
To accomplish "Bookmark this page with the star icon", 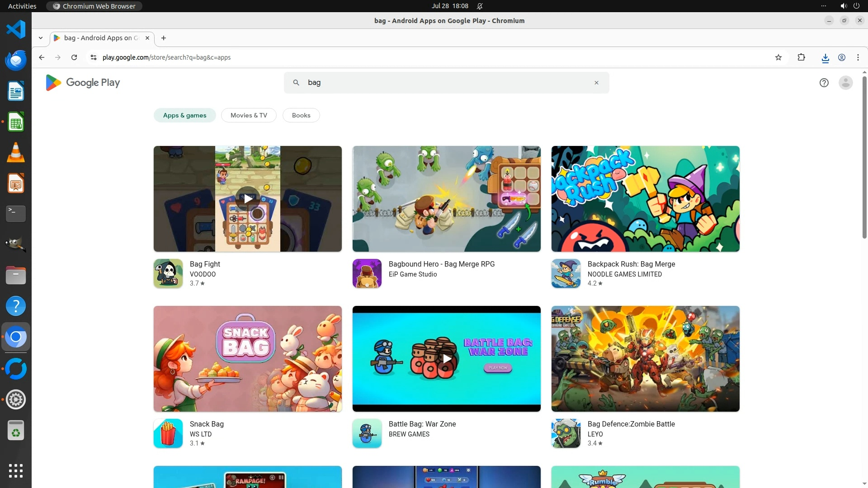I will pyautogui.click(x=778, y=57).
